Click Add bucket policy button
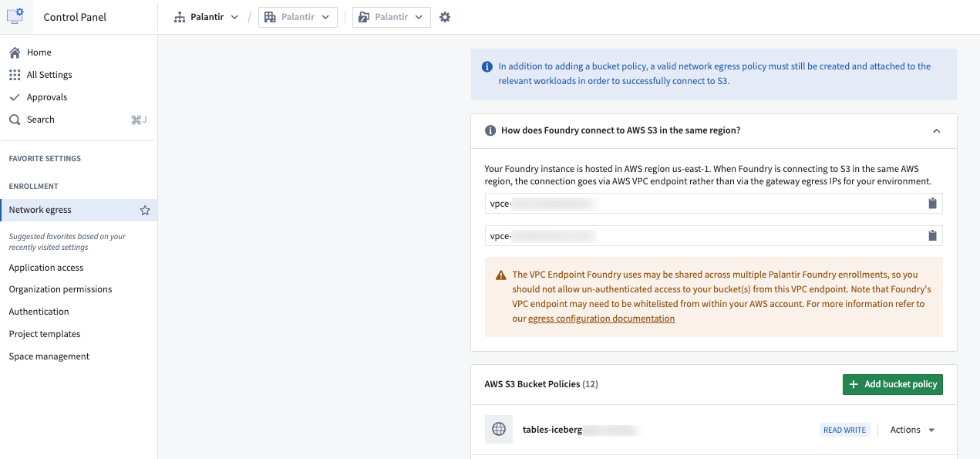The height and width of the screenshot is (459, 980). [893, 384]
